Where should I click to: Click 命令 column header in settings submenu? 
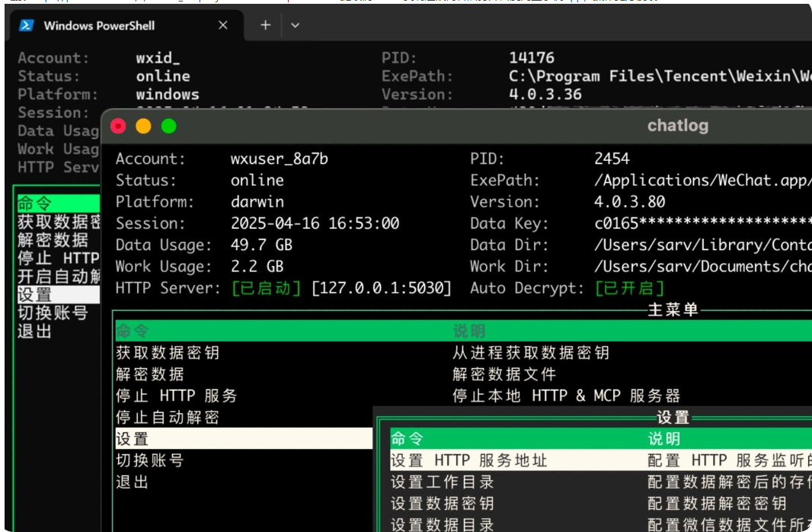[x=407, y=439]
